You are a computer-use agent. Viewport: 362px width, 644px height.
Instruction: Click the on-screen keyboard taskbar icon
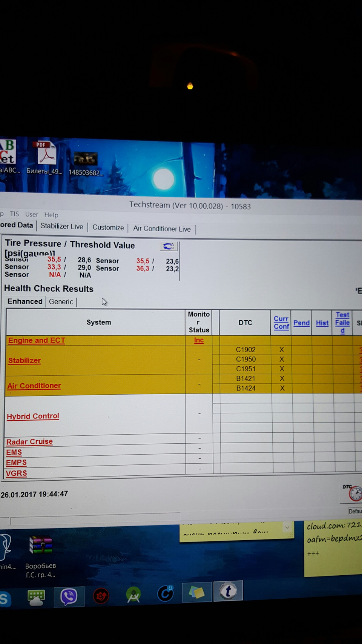(x=36, y=598)
